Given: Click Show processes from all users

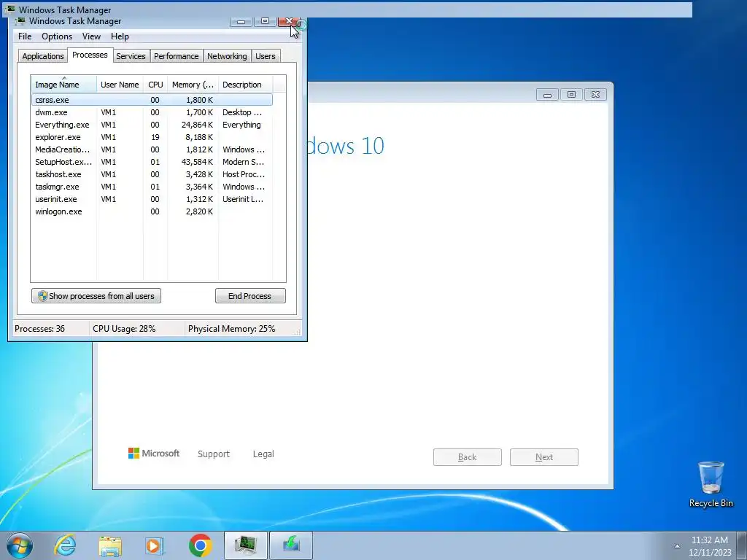Looking at the screenshot, I should coord(96,296).
